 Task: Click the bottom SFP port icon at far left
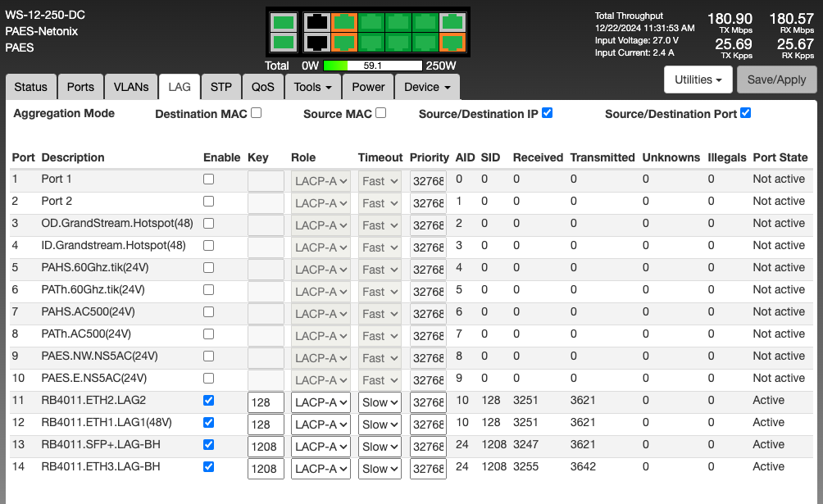[x=283, y=42]
